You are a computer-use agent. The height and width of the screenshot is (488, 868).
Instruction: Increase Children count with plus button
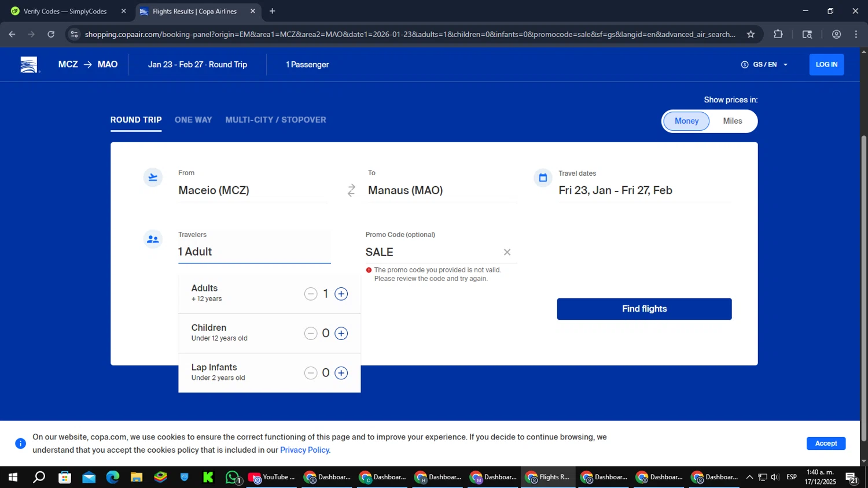tap(341, 334)
